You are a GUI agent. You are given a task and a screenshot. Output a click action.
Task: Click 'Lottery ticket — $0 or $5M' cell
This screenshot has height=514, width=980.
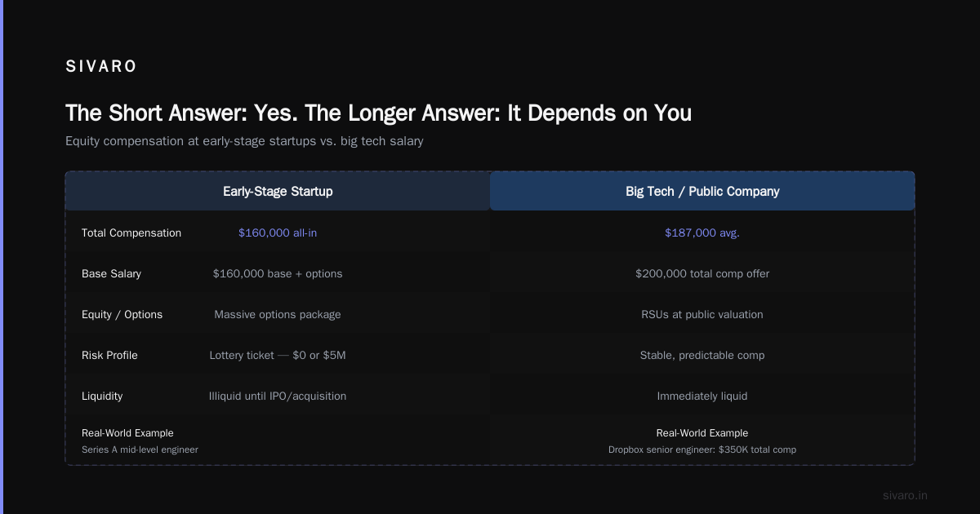278,355
